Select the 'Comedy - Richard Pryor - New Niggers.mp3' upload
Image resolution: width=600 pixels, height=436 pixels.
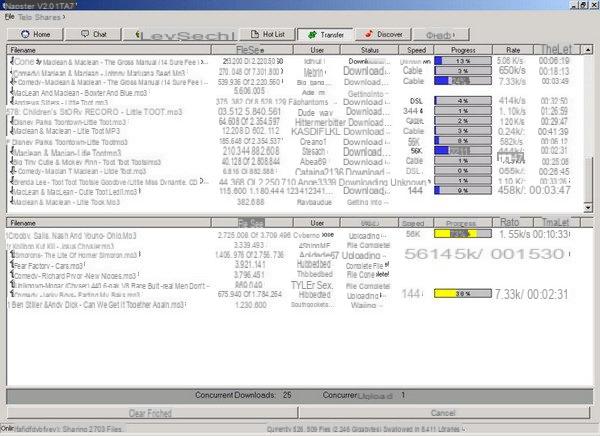point(294,276)
